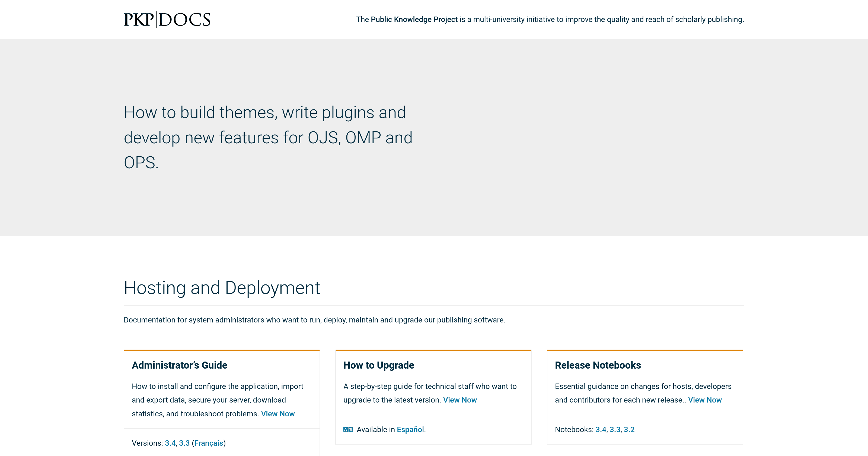Click the How to Upgrade card heading
Screen dimensions: 868x456
tap(378, 365)
